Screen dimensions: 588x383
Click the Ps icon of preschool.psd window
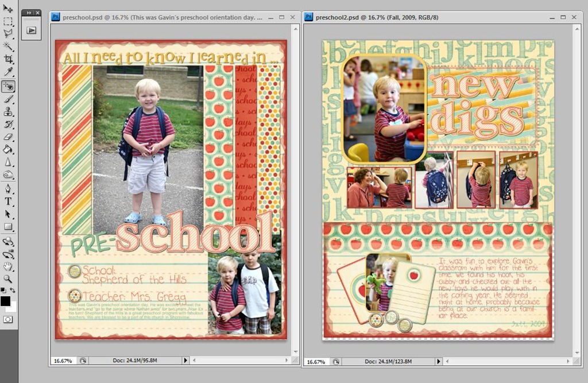pyautogui.click(x=56, y=17)
